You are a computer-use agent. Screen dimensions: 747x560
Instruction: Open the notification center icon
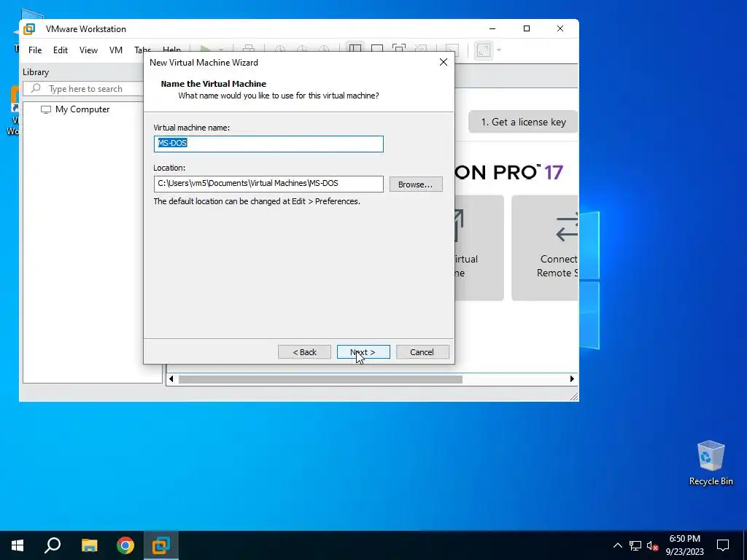723,545
